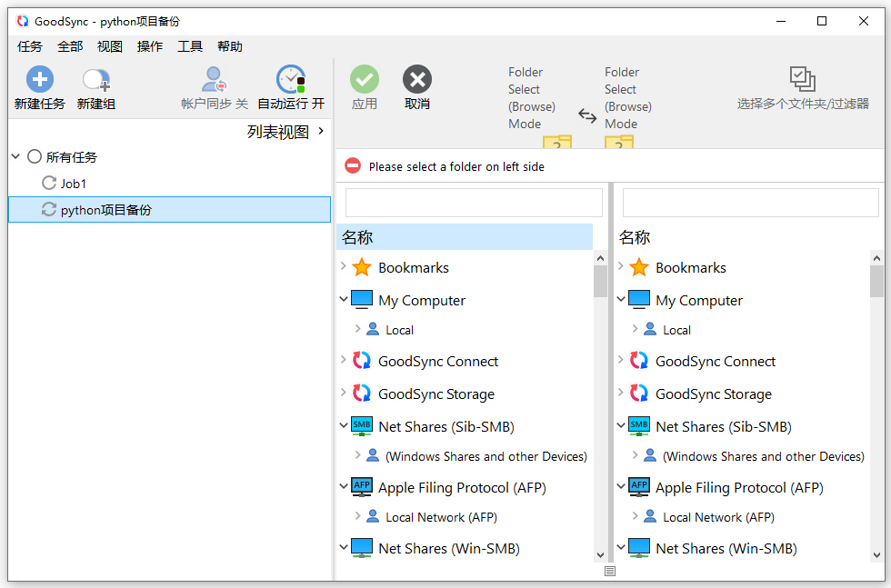This screenshot has width=891, height=588.
Task: Click left pane 名称 column header
Action: 465,237
